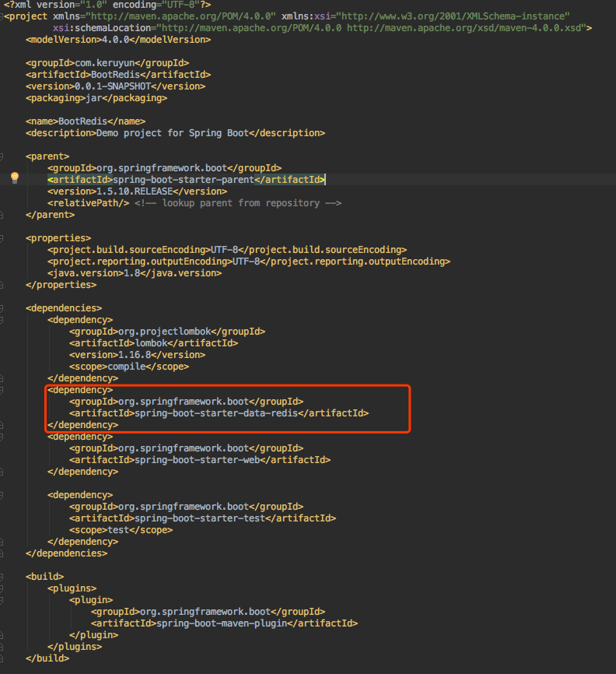This screenshot has height=674, width=616.
Task: Click scope compile line
Action: (129, 367)
